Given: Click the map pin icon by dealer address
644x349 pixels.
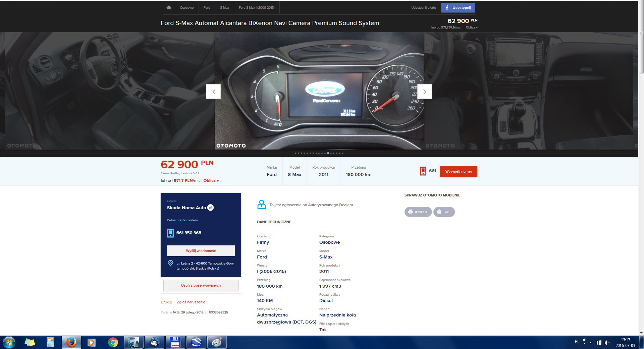Looking at the screenshot, I should coord(170,263).
